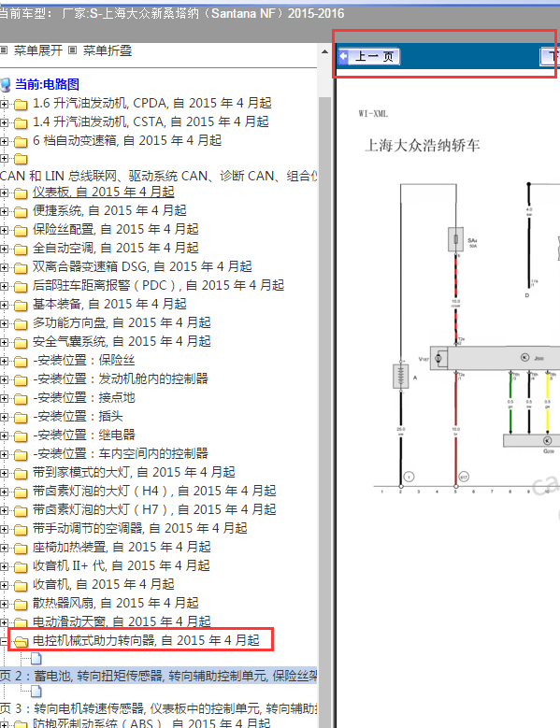
Task: Select 电动滑动天窗 tree item
Action: tap(122, 621)
